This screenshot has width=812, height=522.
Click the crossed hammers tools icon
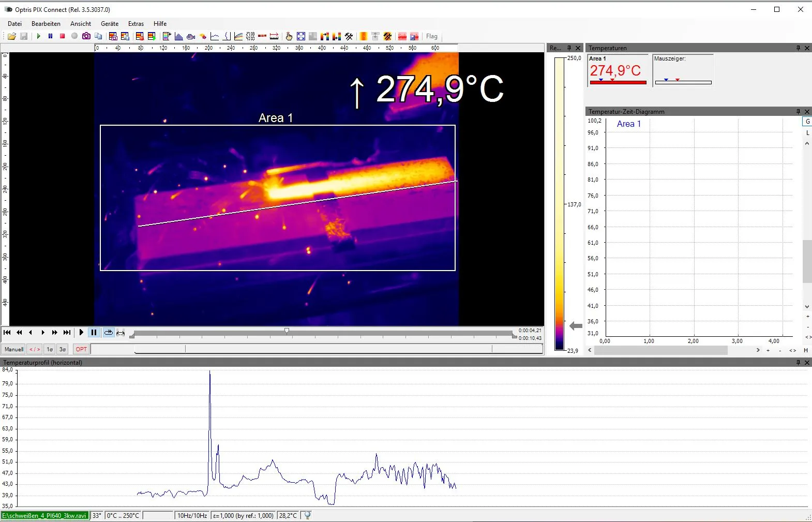349,36
